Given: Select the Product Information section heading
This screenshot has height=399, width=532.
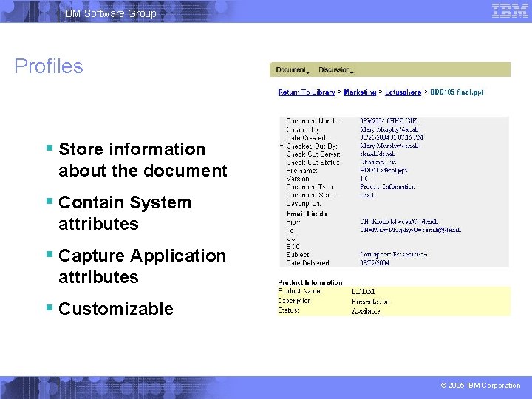Looking at the screenshot, I should click(x=310, y=282).
